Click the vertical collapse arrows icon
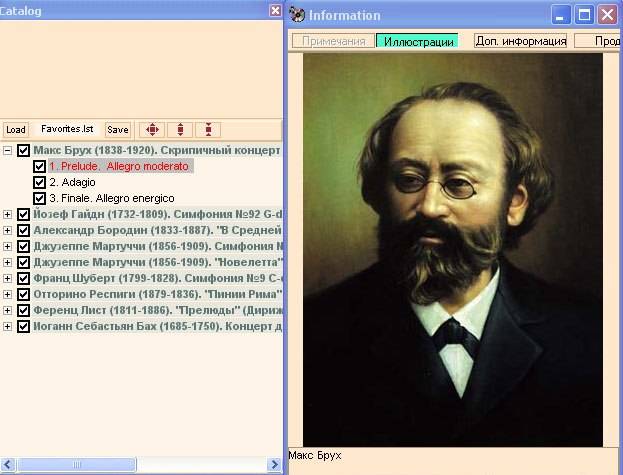This screenshot has height=475, width=623. point(208,129)
